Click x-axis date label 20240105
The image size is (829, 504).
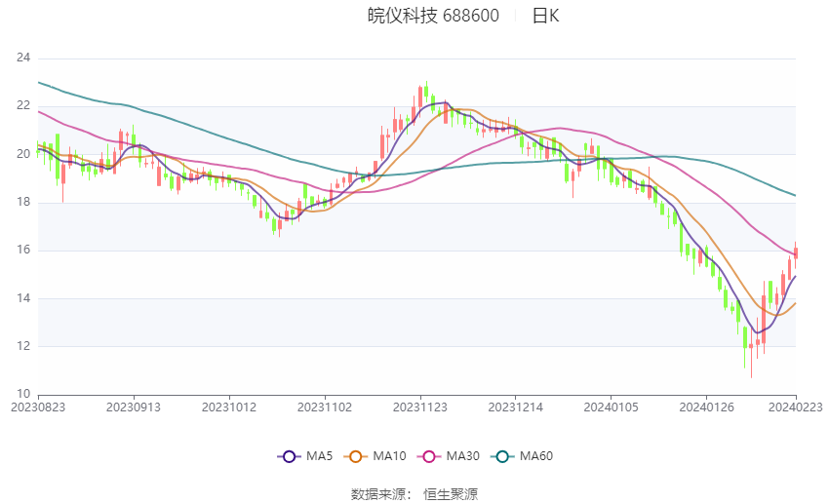(x=612, y=407)
